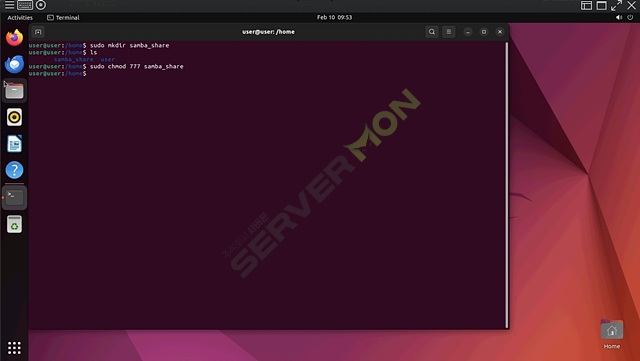Open the virtual keyboard icon in viewer bar
This screenshot has height=361, width=640.
(x=25, y=5)
